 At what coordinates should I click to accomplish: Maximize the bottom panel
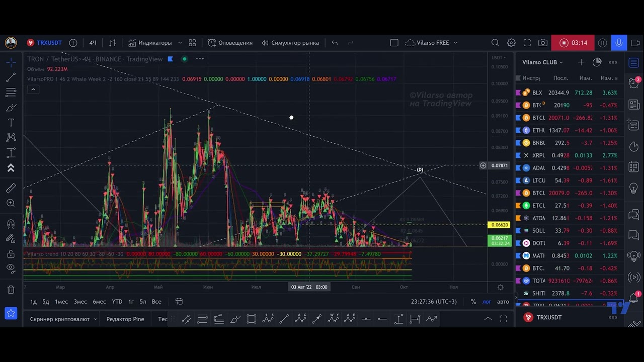click(x=503, y=319)
